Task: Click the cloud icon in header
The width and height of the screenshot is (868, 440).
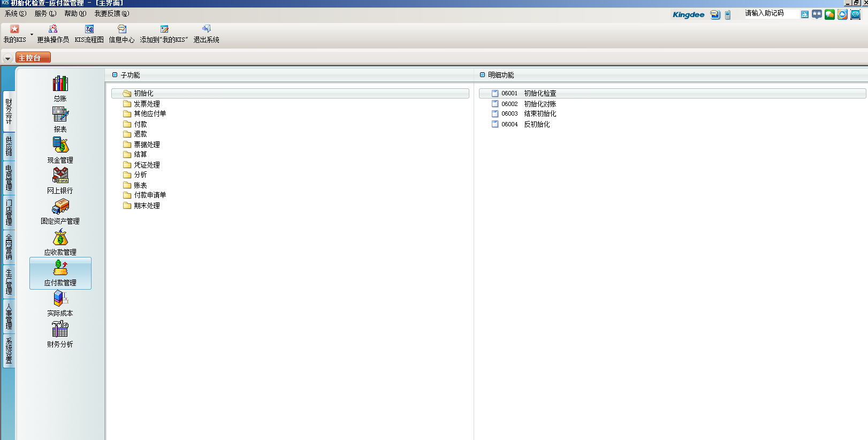Action: [x=842, y=14]
